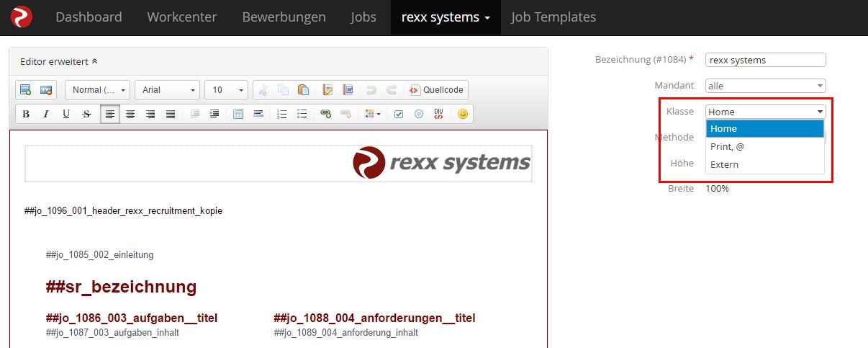868x348 pixels.
Task: Click '##jo_1087_003_aufgaben_inhalt' text
Action: pyautogui.click(x=112, y=333)
